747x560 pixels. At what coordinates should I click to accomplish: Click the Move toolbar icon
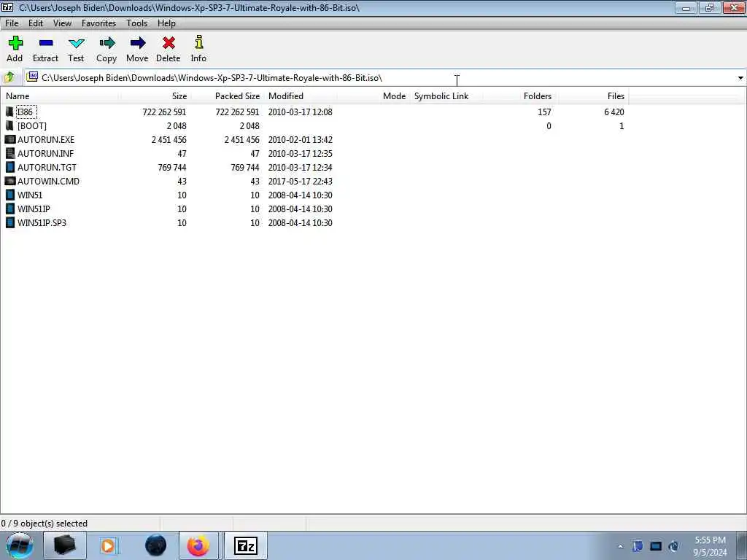coord(138,43)
